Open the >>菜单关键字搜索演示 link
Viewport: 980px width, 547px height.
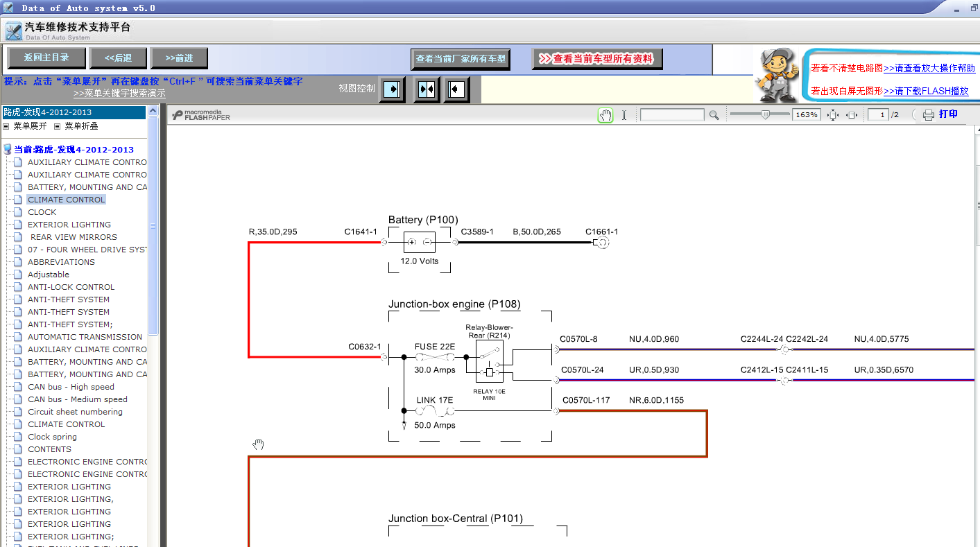[x=119, y=94]
